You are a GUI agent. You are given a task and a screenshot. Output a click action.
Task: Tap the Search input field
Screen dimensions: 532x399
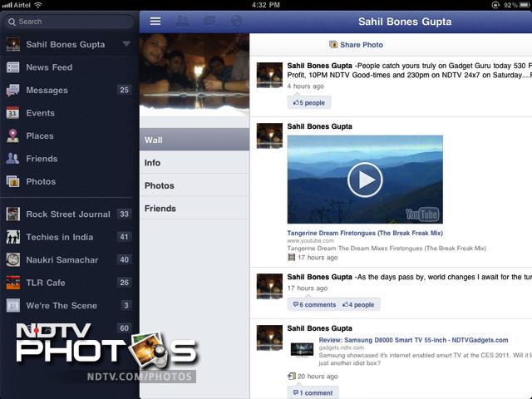click(x=69, y=22)
